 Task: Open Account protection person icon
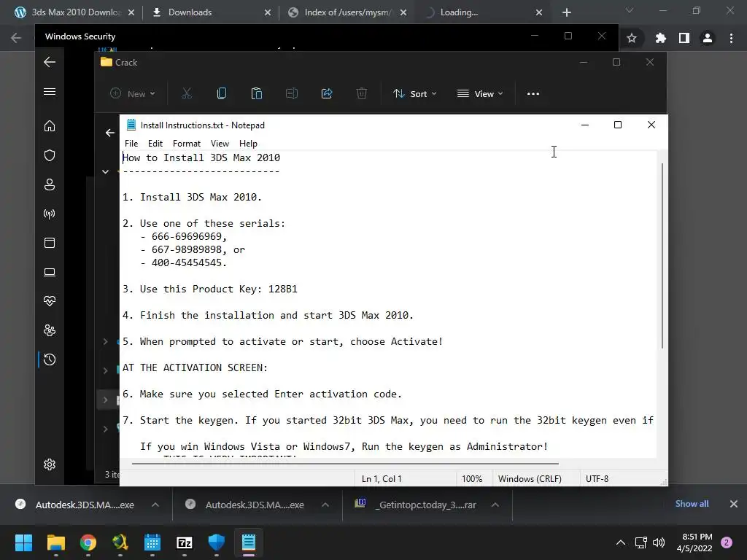(x=50, y=184)
